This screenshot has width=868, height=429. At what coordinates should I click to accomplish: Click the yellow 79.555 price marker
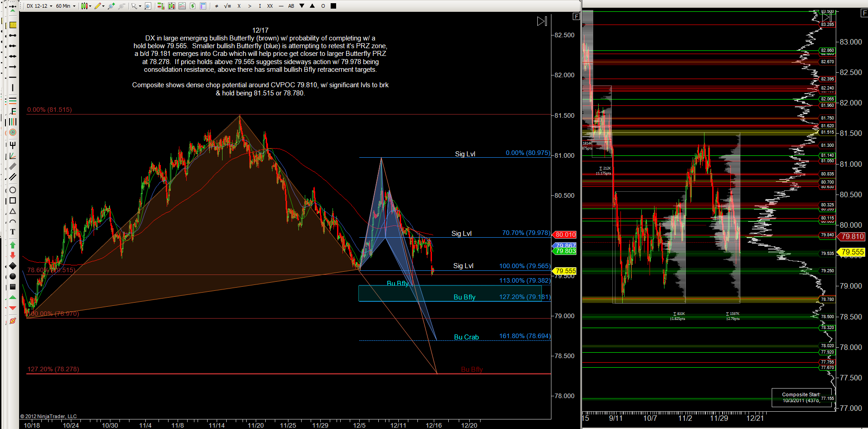point(565,271)
